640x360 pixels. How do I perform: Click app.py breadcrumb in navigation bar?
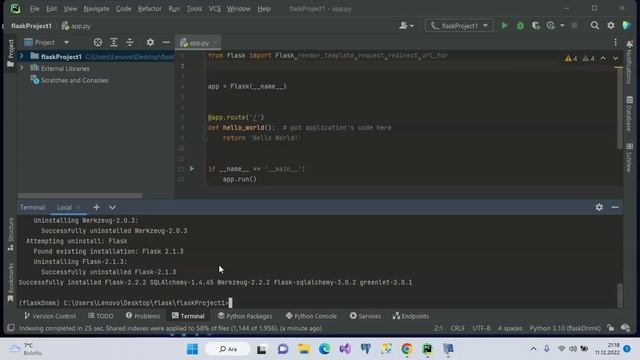coord(76,26)
